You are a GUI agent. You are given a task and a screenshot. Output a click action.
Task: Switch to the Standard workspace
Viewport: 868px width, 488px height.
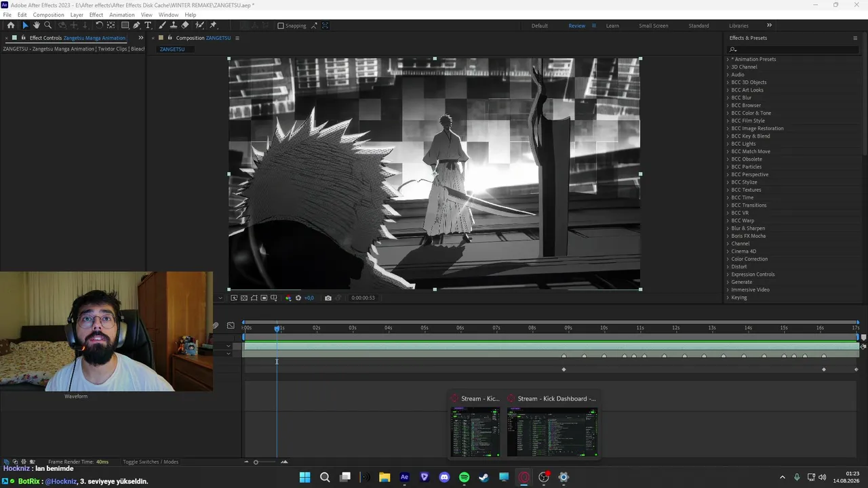(x=698, y=26)
